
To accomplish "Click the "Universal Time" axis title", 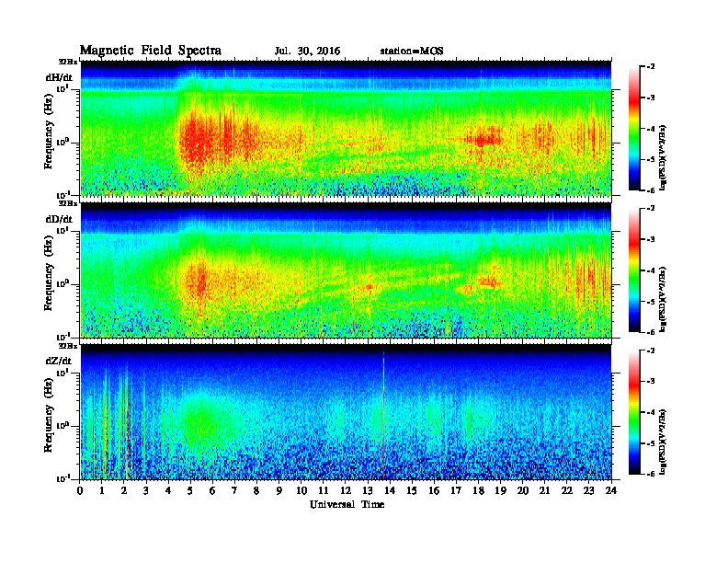I will (347, 504).
